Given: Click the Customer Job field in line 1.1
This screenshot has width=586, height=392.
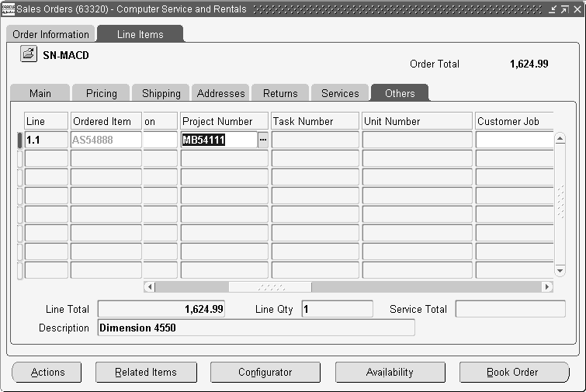Looking at the screenshot, I should (x=515, y=140).
